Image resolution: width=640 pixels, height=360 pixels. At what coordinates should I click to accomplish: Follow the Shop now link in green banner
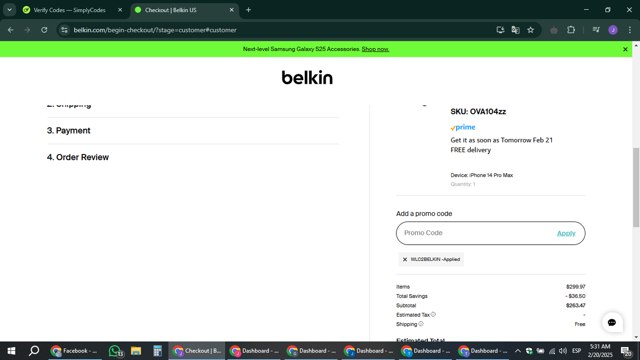[x=375, y=49]
